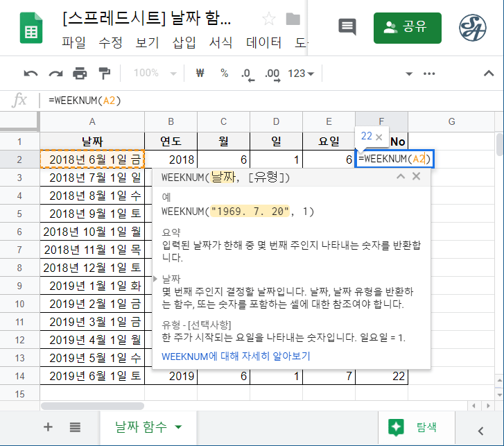Open the WEEKNUM에 대해 자세히 알아보기 link
Screen dimensions: 504x446
[236, 356]
